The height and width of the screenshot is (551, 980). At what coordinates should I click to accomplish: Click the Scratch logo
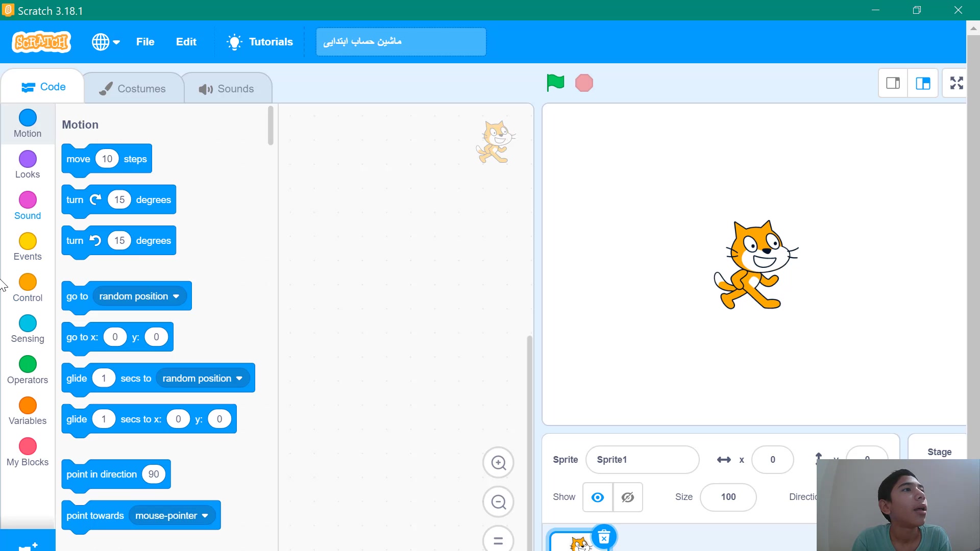click(x=41, y=42)
